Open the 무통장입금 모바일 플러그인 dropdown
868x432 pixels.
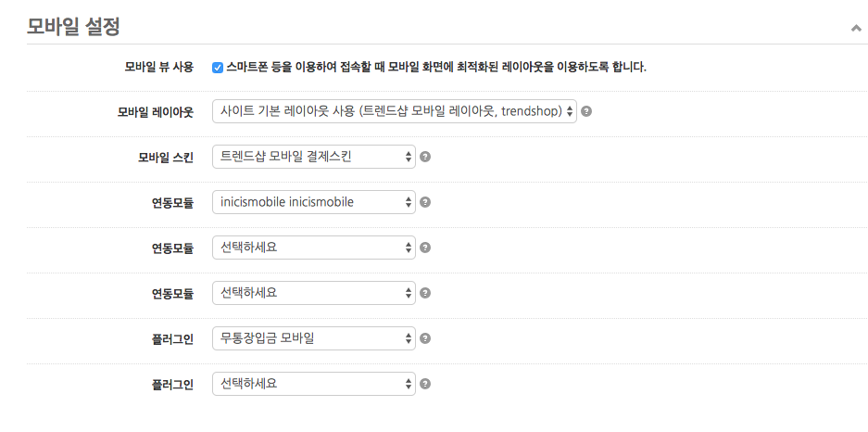(313, 338)
